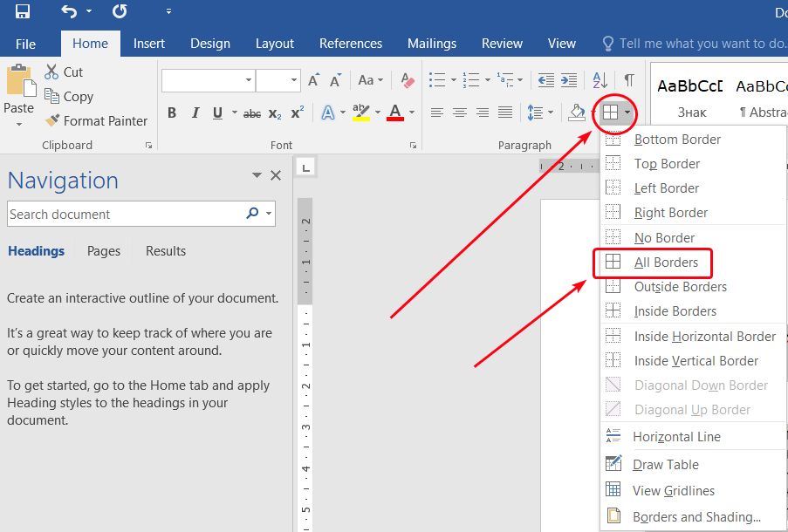Click the Sort A-Z icon

(600, 80)
